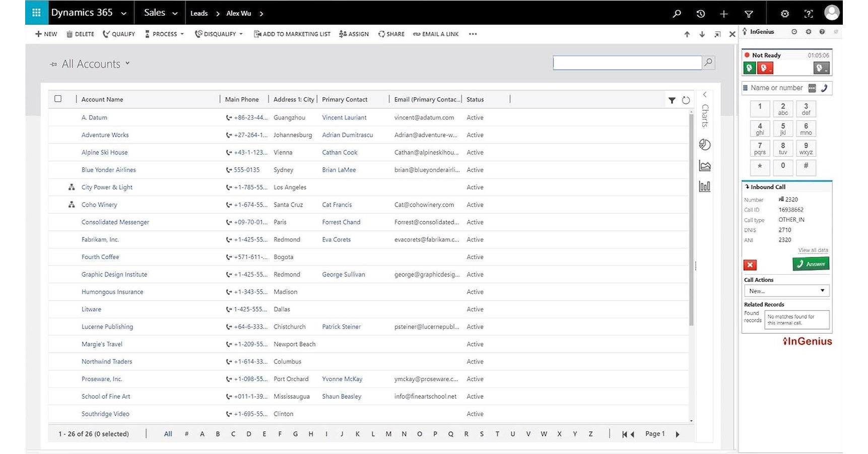868x454 pixels.
Task: Select the Fabrikam, Inc. row checkbox
Action: click(58, 239)
